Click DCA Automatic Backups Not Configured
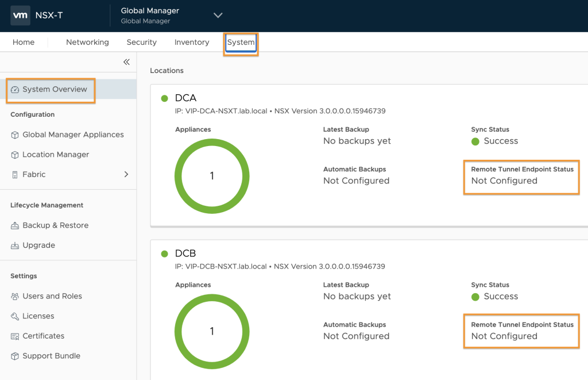Screen dimensions: 588x380 click(x=356, y=181)
